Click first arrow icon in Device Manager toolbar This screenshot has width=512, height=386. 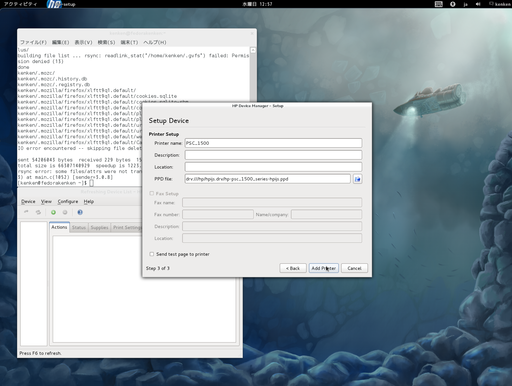(x=26, y=212)
